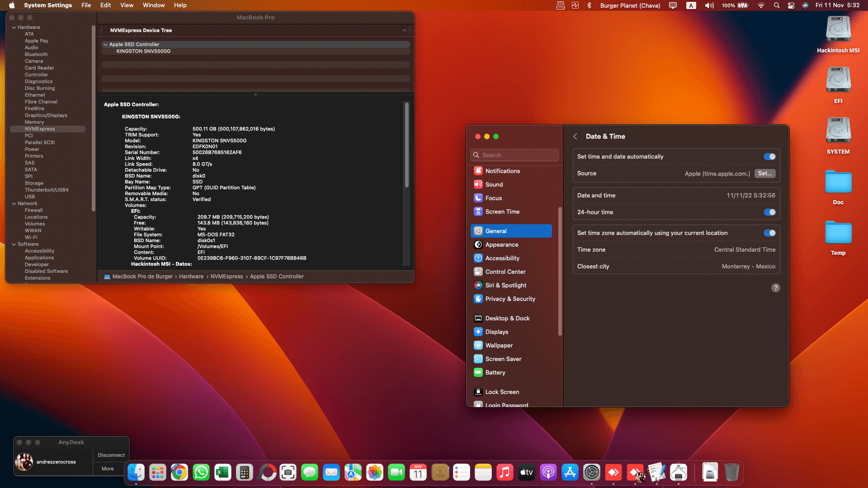The height and width of the screenshot is (488, 868).
Task: Open Wallpaper settings
Action: [511, 345]
